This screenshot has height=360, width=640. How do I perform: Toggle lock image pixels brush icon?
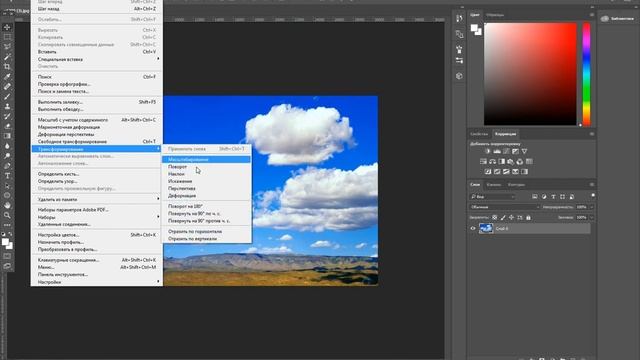click(503, 218)
